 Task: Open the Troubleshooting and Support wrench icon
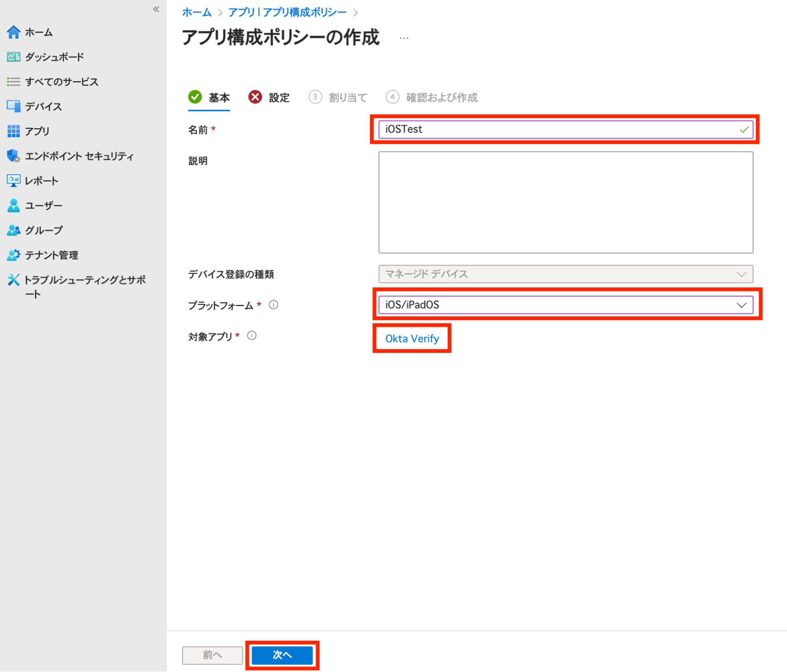13,280
